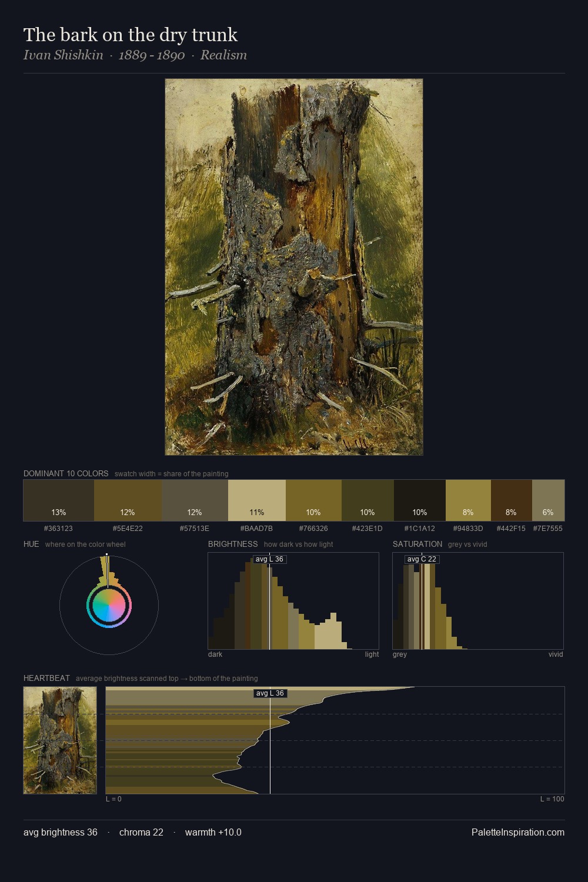Click the 'vivid' axis label under saturation
Screen dimensions: 588x882
point(556,654)
